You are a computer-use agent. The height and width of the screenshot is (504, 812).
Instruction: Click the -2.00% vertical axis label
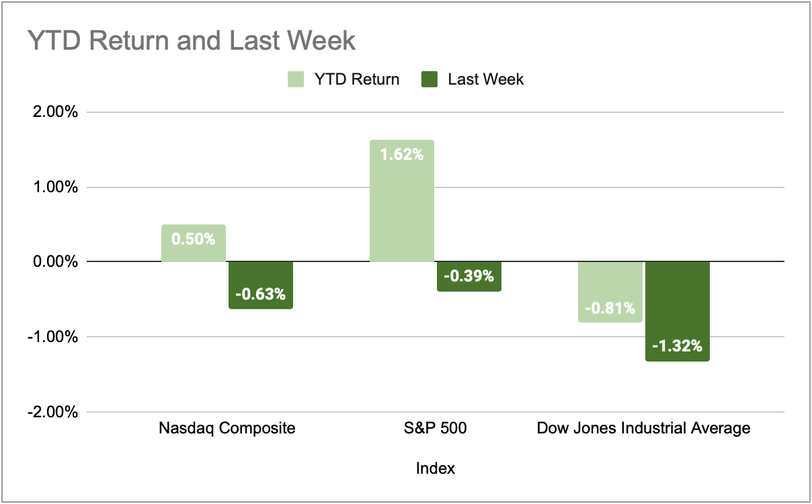52,412
